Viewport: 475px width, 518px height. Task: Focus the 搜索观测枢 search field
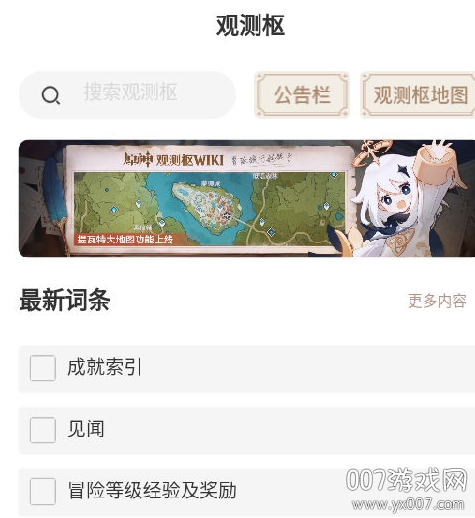[x=127, y=95]
